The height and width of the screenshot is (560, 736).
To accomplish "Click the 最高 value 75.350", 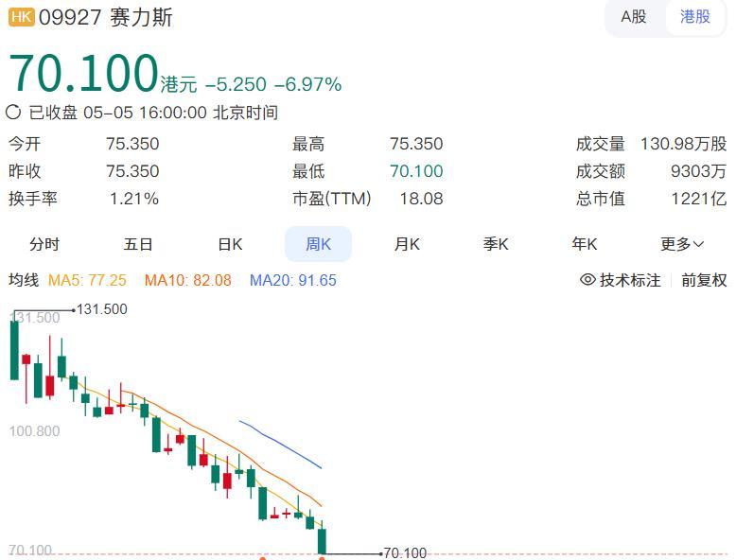I will pos(416,144).
